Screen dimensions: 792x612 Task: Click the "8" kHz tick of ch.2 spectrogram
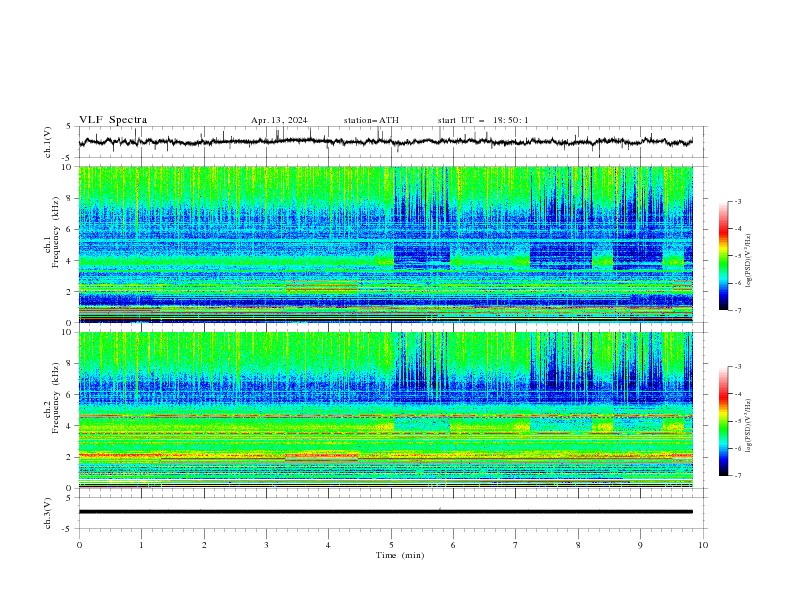70,364
